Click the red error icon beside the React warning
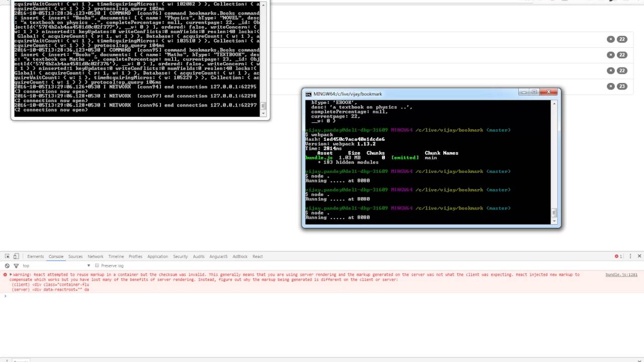Screen dimensions: 644x362 coord(5,275)
